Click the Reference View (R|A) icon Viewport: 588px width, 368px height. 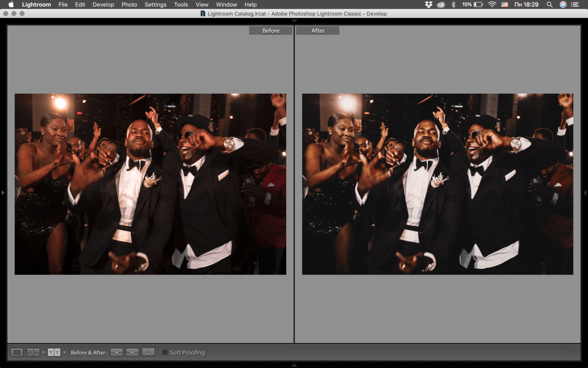[33, 352]
